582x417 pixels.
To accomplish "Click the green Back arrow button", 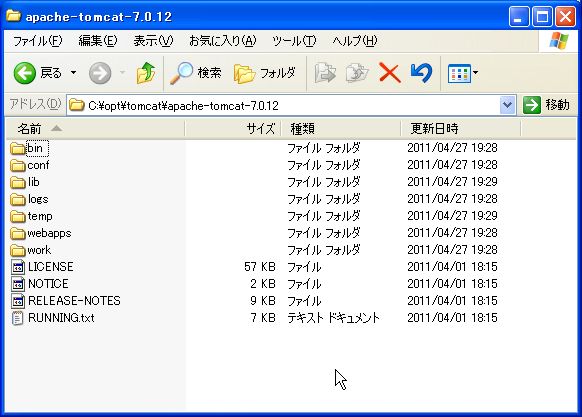I will 25,73.
